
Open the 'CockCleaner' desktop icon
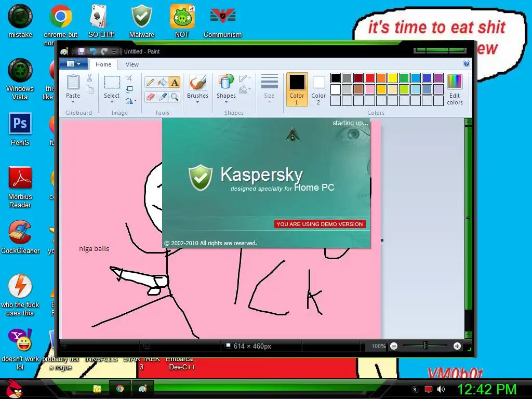(x=20, y=237)
